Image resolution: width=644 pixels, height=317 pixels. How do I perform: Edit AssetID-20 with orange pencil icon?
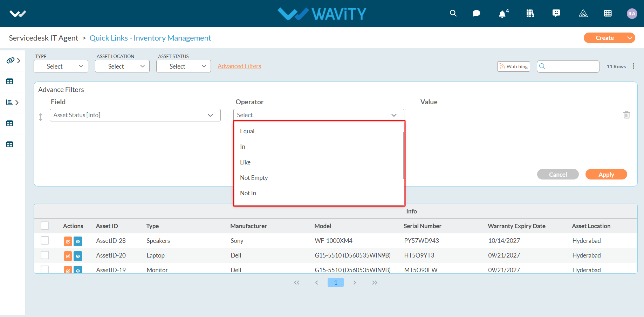[x=68, y=256]
